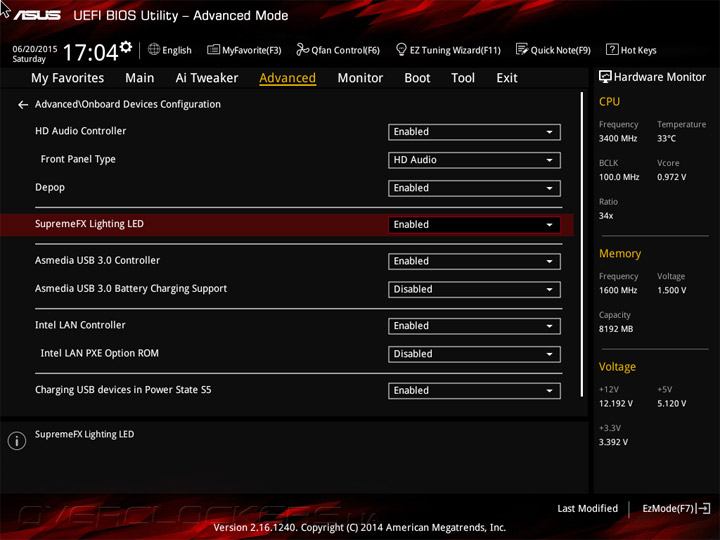Select the HD Audio Controller label
This screenshot has height=540, width=720.
[x=80, y=131]
